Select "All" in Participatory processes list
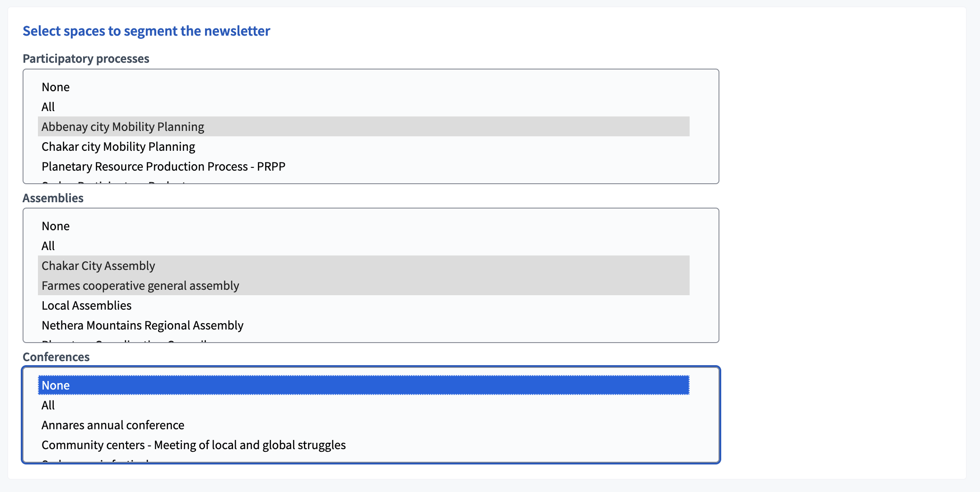The width and height of the screenshot is (980, 492). click(48, 107)
